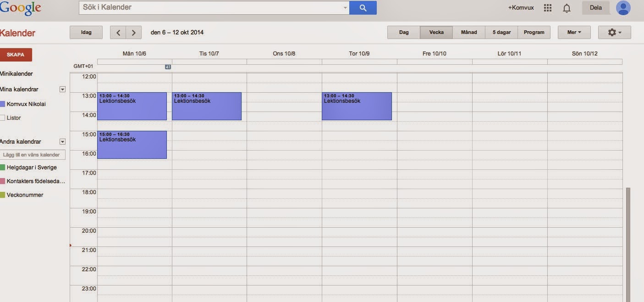Switch to Månad view
The width and height of the screenshot is (644, 302).
(468, 33)
